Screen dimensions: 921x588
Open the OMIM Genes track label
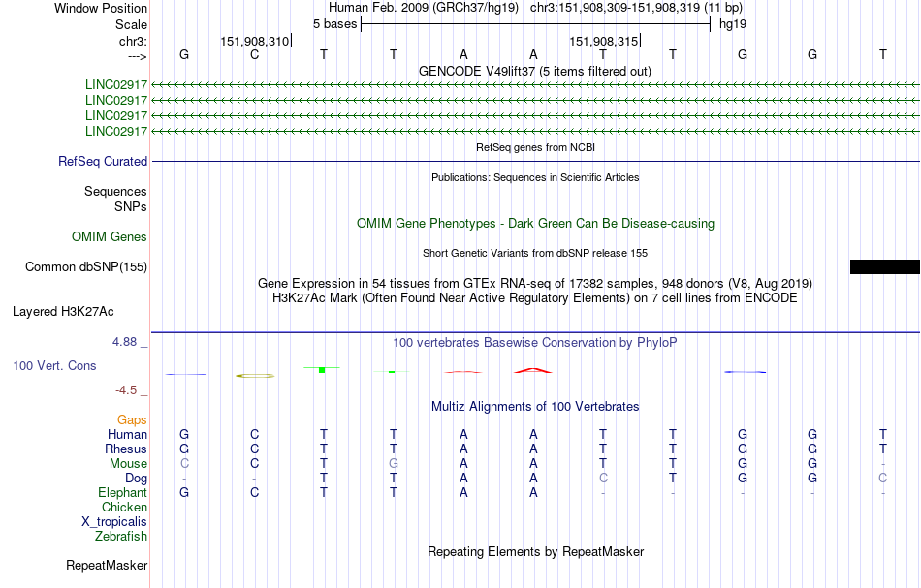point(110,237)
